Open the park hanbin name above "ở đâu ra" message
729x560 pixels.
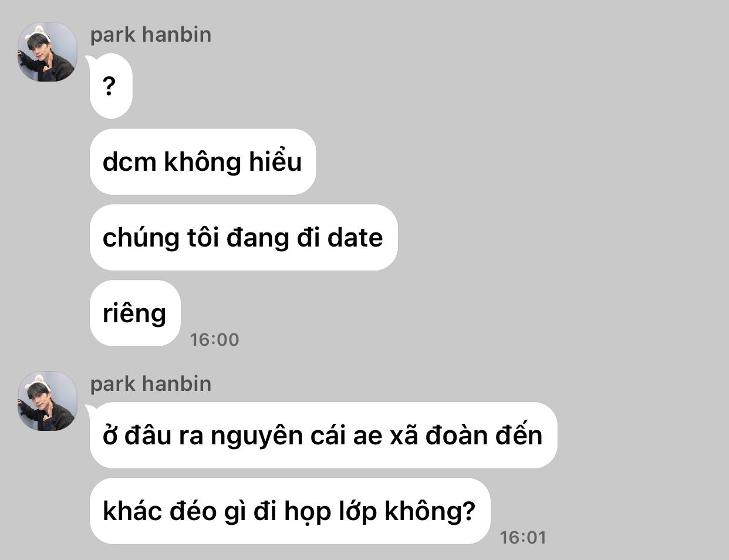point(151,383)
